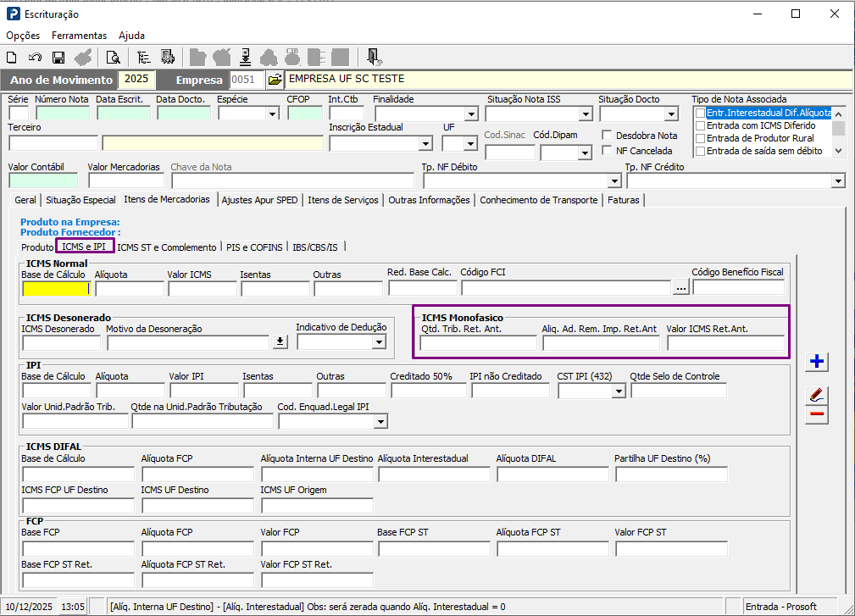Click download arrow beside Motivo da Desoneração

[280, 341]
